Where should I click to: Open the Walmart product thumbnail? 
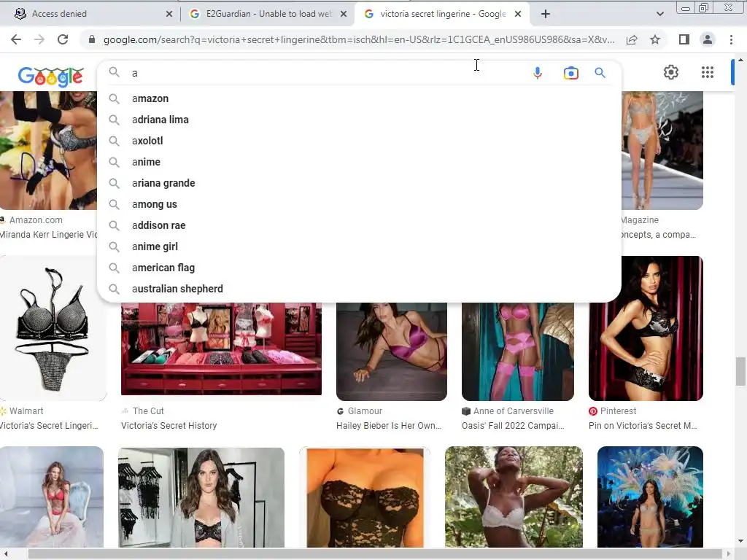pyautogui.click(x=53, y=329)
